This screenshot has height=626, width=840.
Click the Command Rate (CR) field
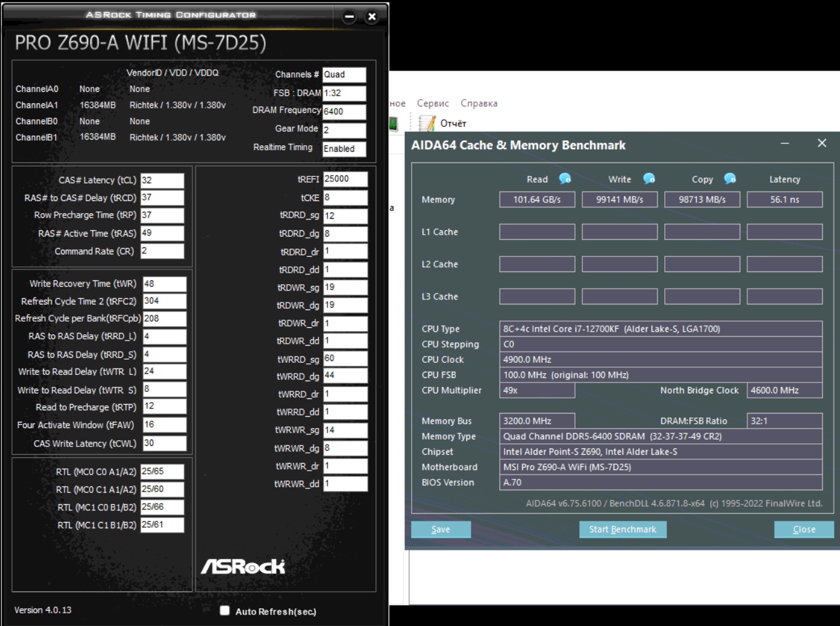[x=162, y=251]
